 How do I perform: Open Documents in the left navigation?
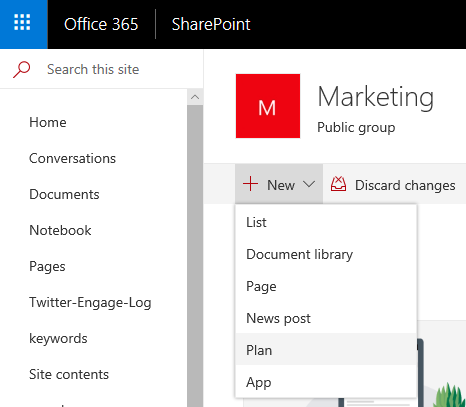tap(64, 194)
